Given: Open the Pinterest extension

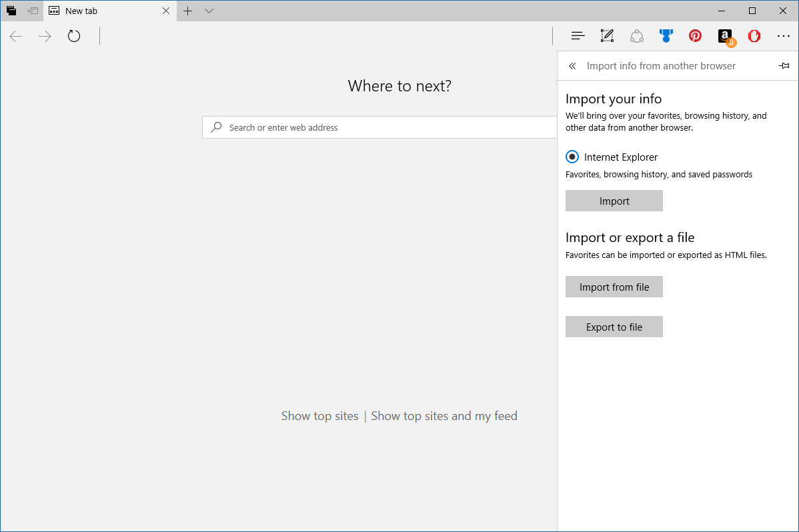Looking at the screenshot, I should tap(695, 36).
